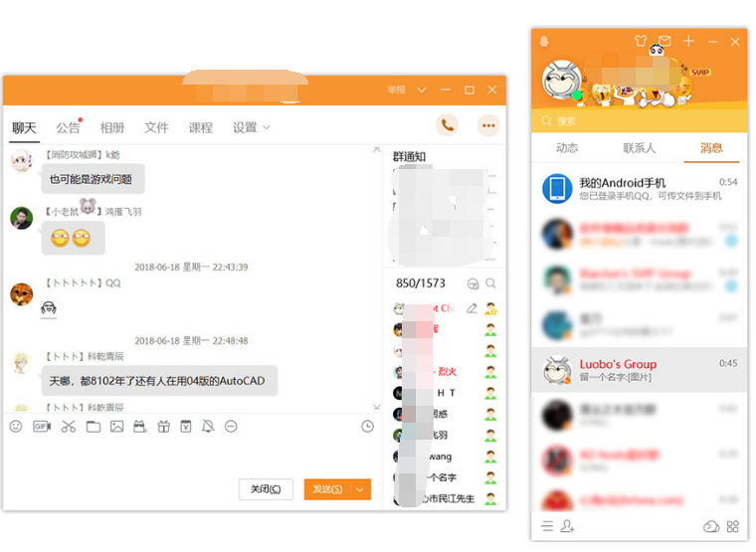
Task: Click avatar of 【消防攻城狮】 sender
Action: click(21, 160)
